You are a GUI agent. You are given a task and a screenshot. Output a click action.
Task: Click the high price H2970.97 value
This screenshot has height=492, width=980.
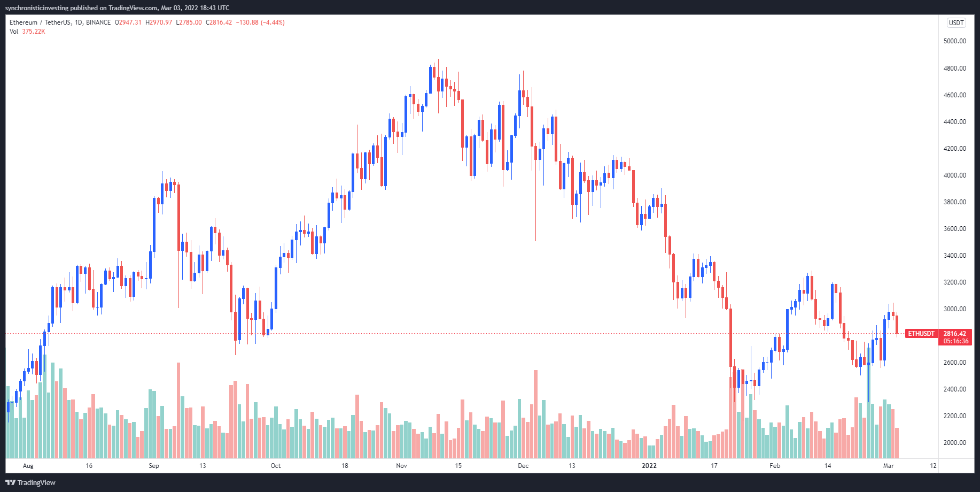pyautogui.click(x=158, y=22)
